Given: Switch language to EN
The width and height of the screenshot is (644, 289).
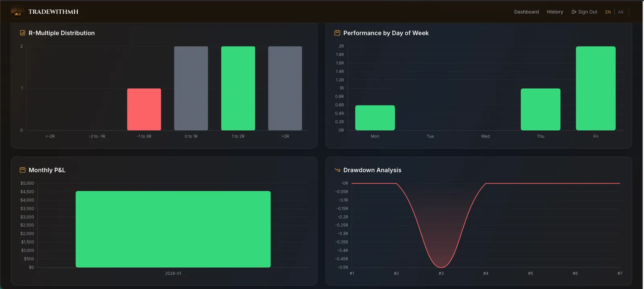Looking at the screenshot, I should point(608,12).
